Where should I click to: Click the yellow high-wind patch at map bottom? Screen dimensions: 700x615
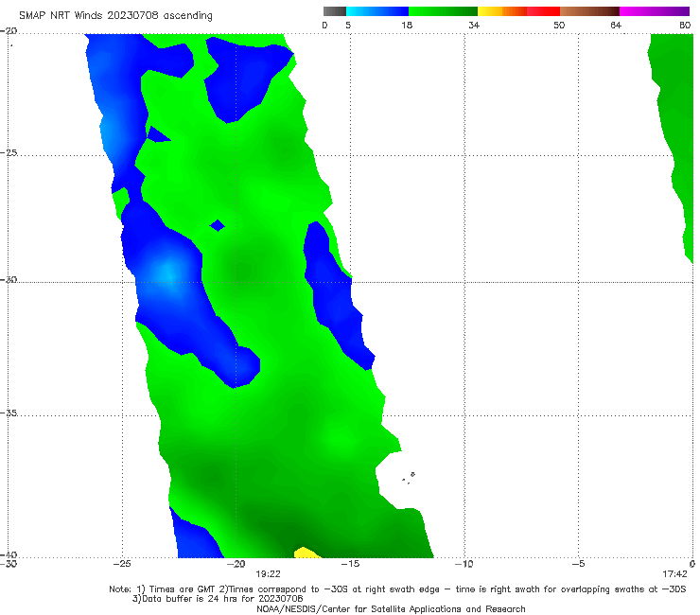pos(307,553)
